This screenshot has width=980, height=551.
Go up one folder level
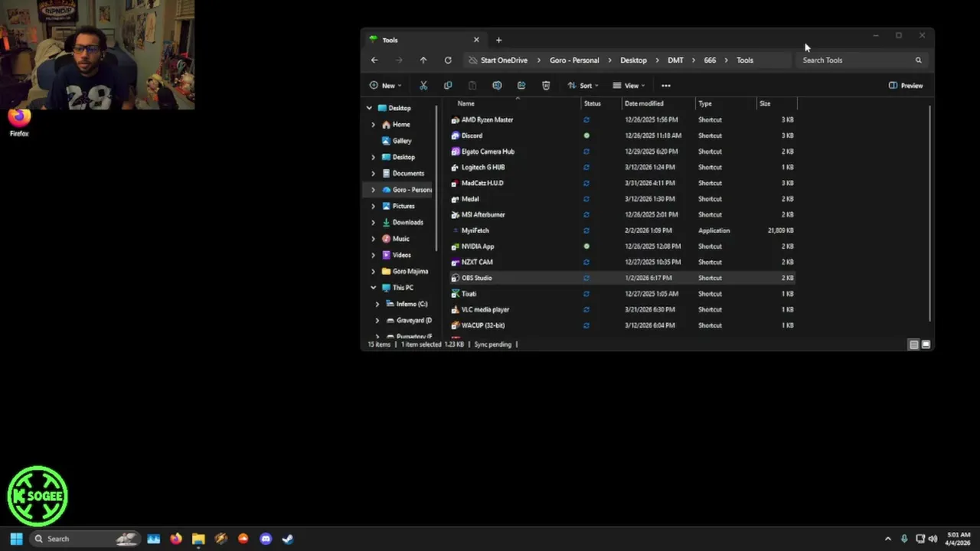pyautogui.click(x=423, y=60)
